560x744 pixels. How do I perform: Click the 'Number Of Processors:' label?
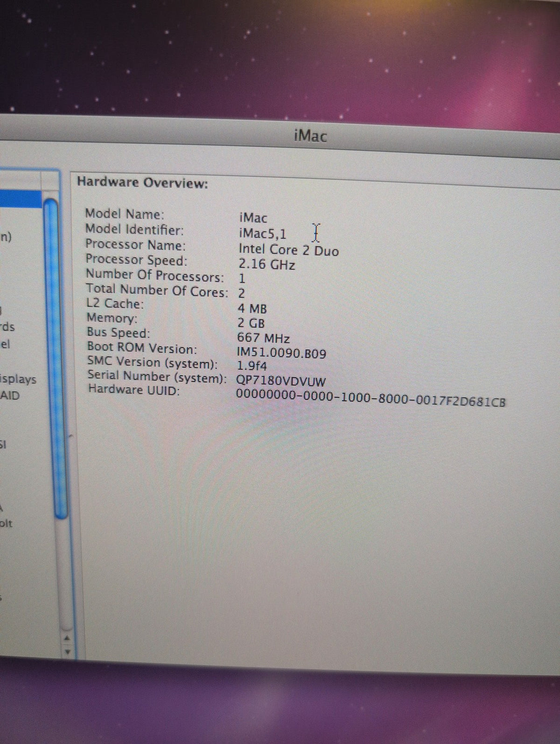[155, 276]
